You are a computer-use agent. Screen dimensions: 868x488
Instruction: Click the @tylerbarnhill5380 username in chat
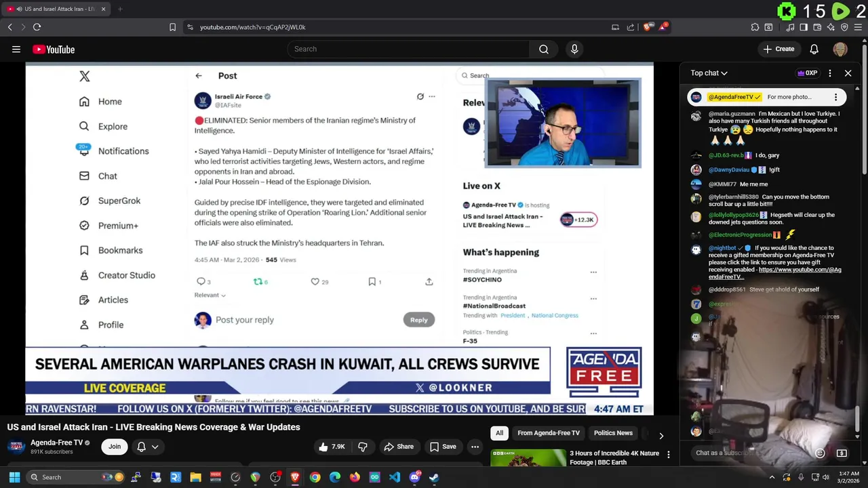[x=734, y=197]
